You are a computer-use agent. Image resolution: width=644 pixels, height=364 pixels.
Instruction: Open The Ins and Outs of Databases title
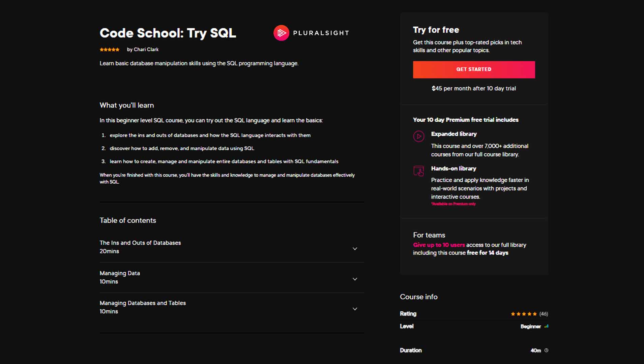140,243
